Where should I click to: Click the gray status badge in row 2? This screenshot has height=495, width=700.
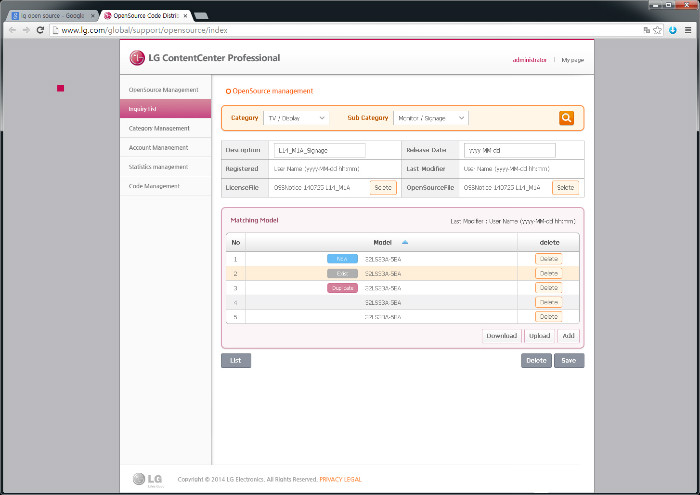point(343,273)
